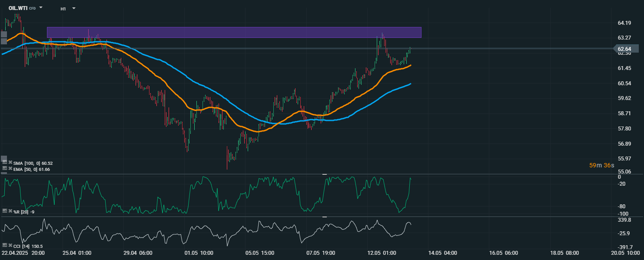Screen dimensions: 644x260
Task: Close the CCI indicator panel
Action: pyautogui.click(x=10, y=246)
